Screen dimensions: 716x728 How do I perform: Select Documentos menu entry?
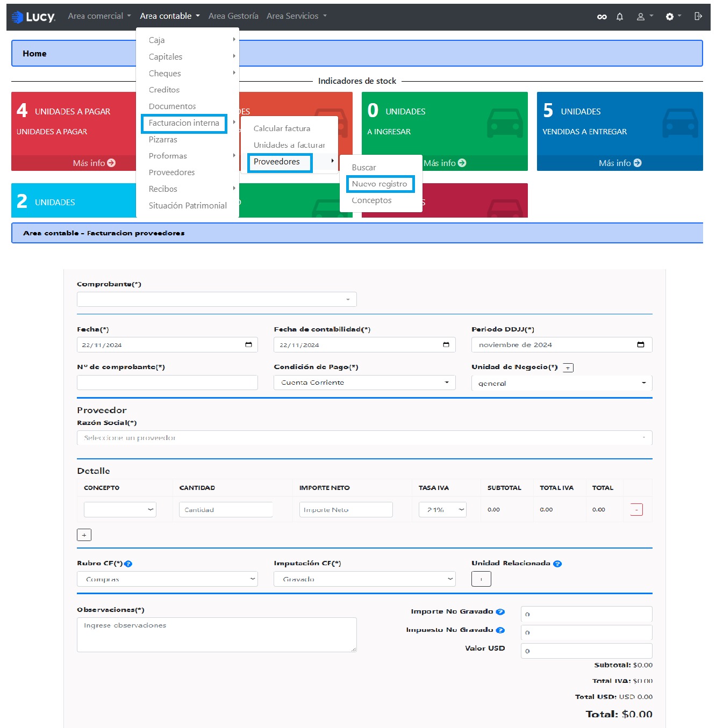(x=188, y=106)
